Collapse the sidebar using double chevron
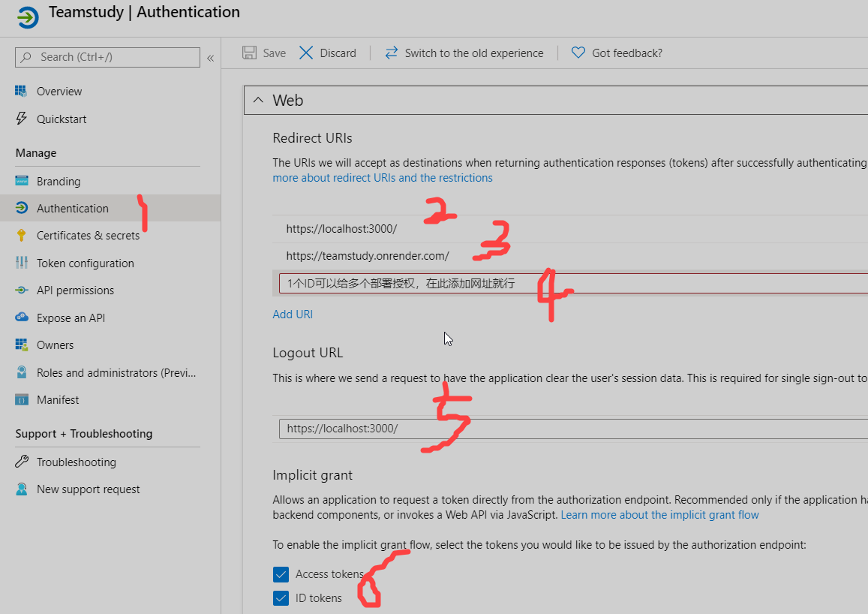Screen dimensions: 868x614 coord(211,58)
